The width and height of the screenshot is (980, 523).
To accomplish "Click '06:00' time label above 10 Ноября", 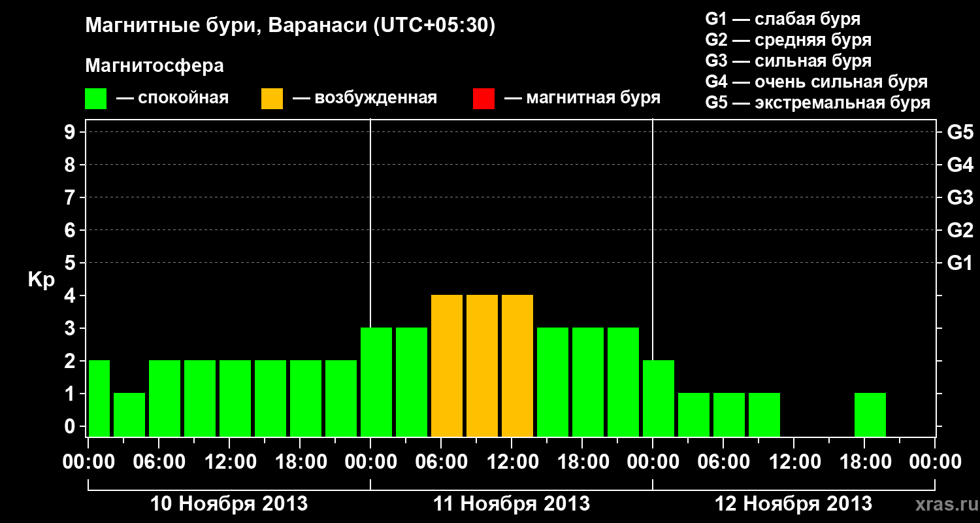I will [x=159, y=462].
